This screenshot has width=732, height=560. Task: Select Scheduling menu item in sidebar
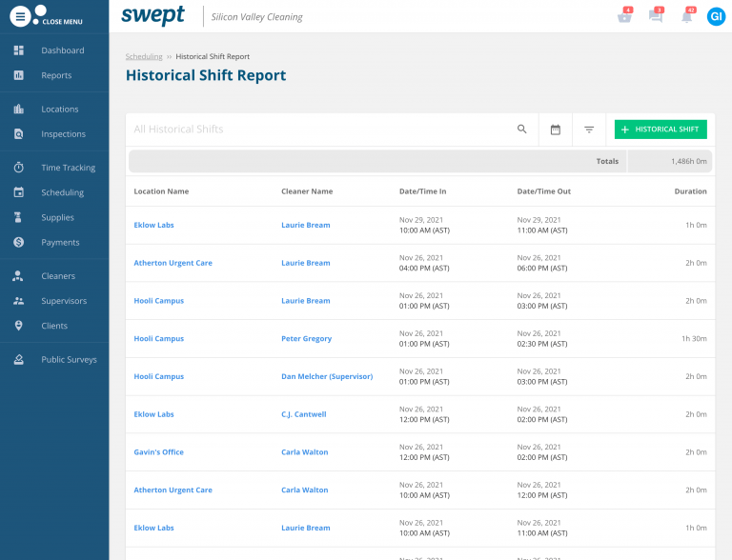[63, 192]
